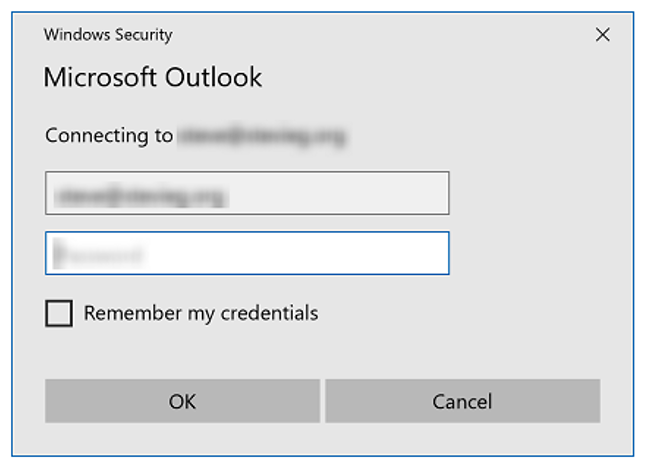Screen dimensions: 646x467
Task: Click the Connecting to label
Action: 109,135
